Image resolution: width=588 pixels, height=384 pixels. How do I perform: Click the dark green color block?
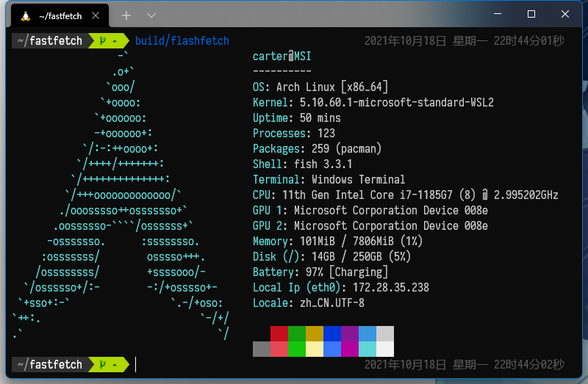(x=297, y=333)
